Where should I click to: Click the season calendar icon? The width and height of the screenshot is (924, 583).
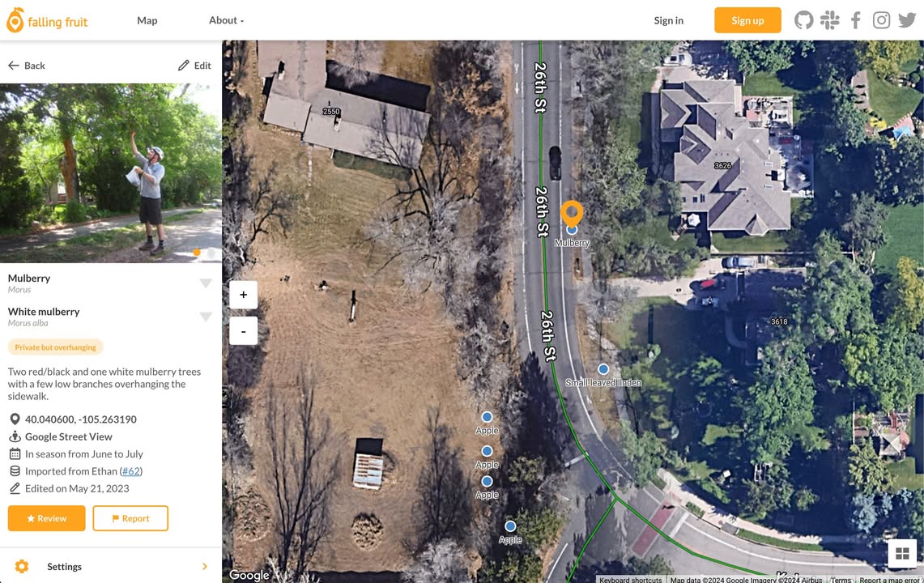pyautogui.click(x=15, y=454)
